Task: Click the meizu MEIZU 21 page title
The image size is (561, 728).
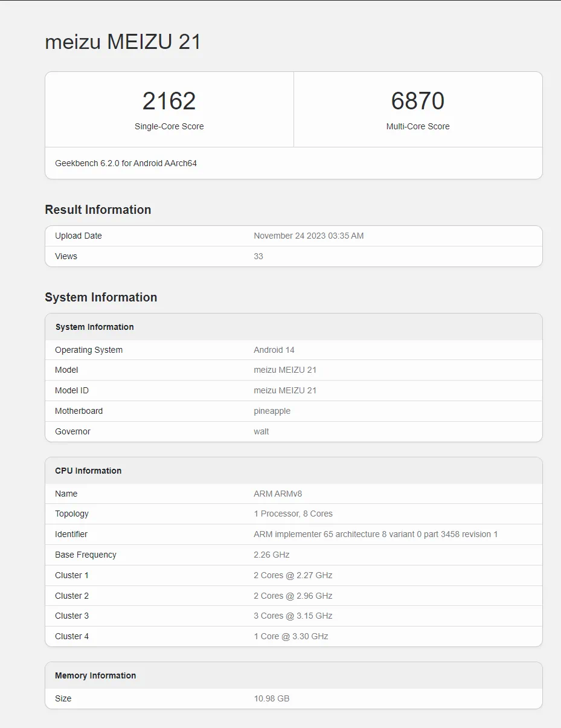Action: [x=123, y=42]
